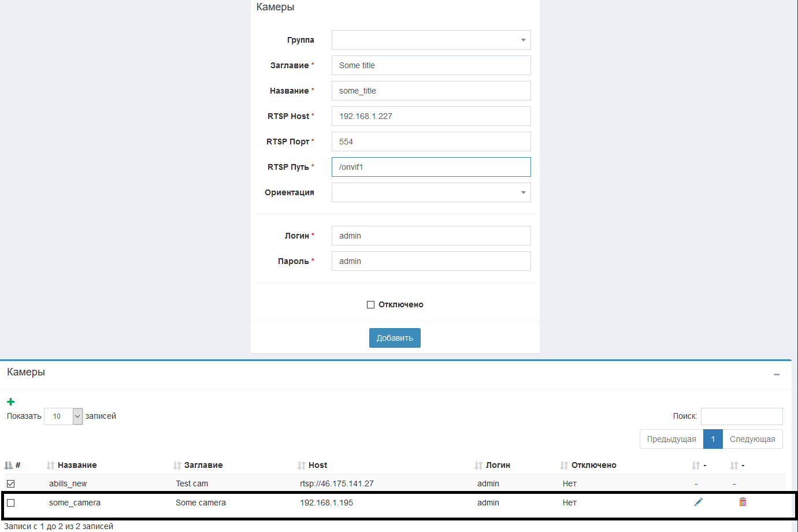798x532 pixels.
Task: Go to page 1 in pagination
Action: point(712,439)
